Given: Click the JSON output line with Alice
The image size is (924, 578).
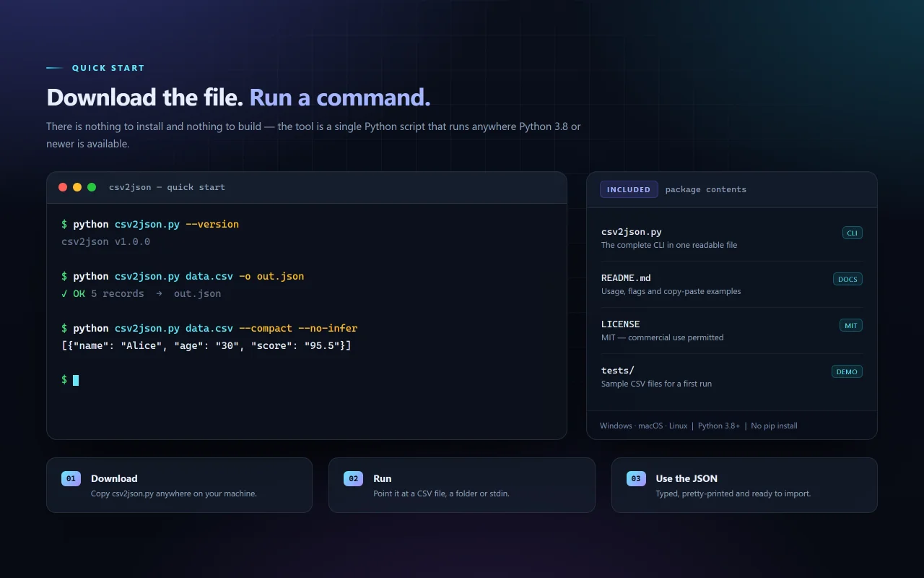Looking at the screenshot, I should pos(206,345).
